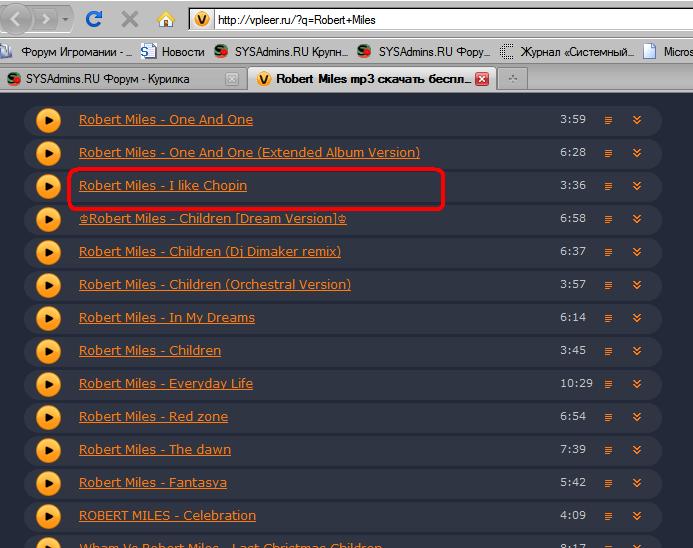Play Robert Miles - The dawn
The height and width of the screenshot is (548, 693).
point(48,450)
